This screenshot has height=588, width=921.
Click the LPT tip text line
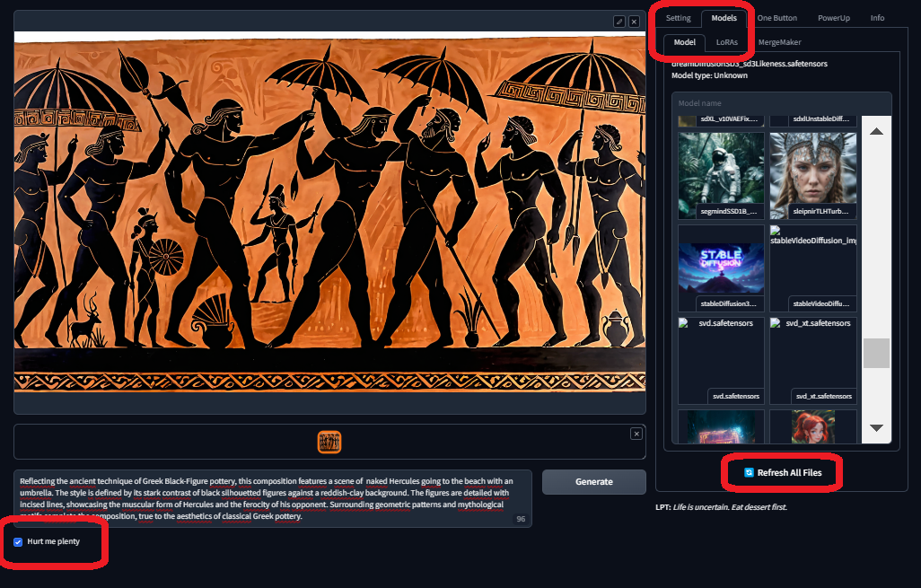tap(722, 507)
